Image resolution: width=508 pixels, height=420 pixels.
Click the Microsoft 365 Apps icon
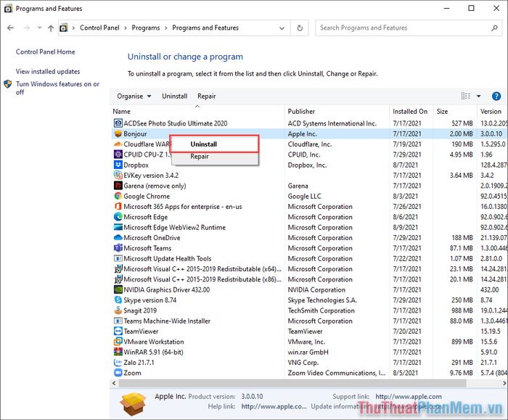[x=118, y=206]
